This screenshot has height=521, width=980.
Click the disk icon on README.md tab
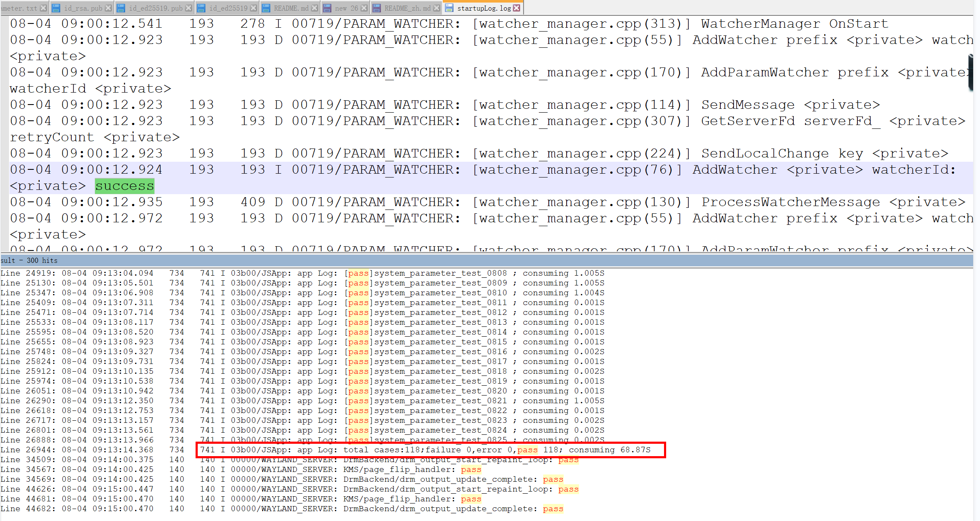[x=266, y=8]
